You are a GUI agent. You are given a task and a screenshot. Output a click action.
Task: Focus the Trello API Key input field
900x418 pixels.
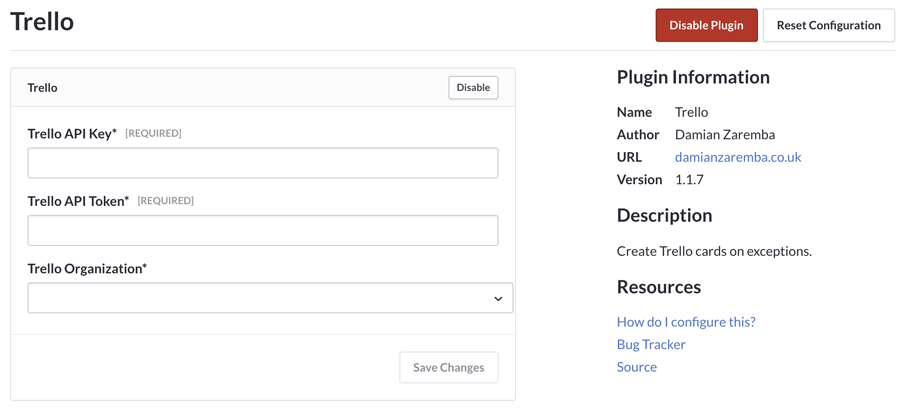263,163
